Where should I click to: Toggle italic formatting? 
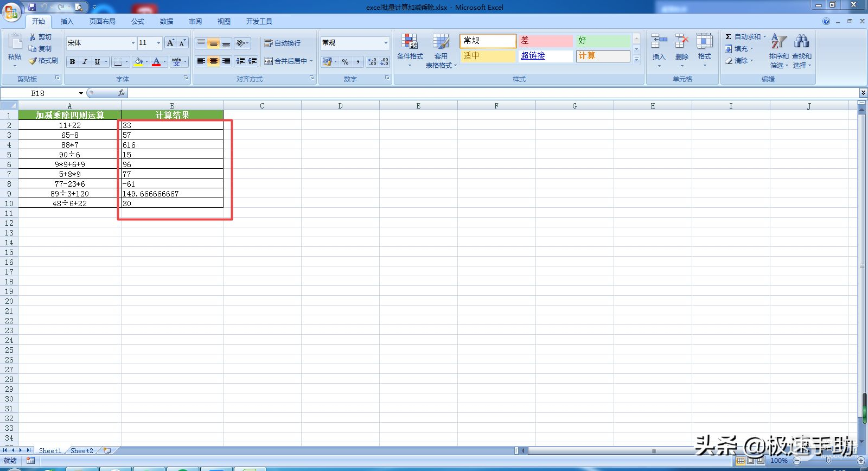85,62
